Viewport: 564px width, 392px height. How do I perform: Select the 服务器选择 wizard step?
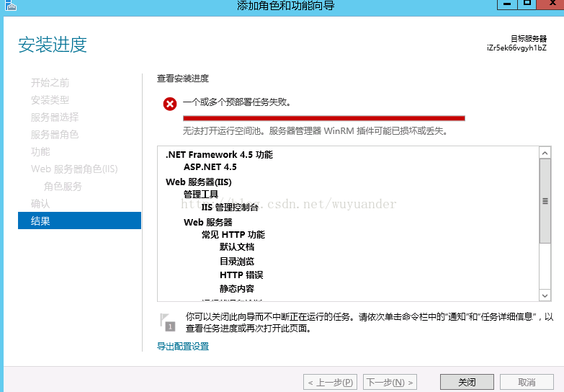tap(55, 117)
